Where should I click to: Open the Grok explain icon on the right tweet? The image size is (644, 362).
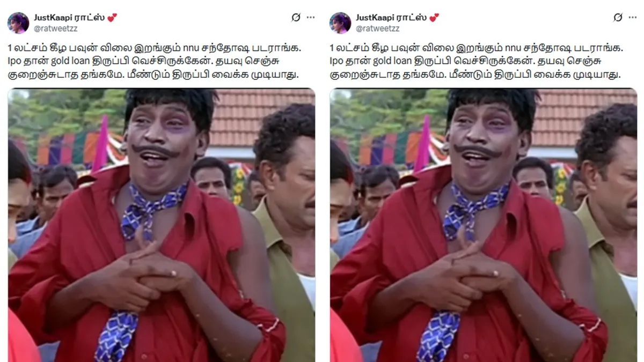[618, 18]
